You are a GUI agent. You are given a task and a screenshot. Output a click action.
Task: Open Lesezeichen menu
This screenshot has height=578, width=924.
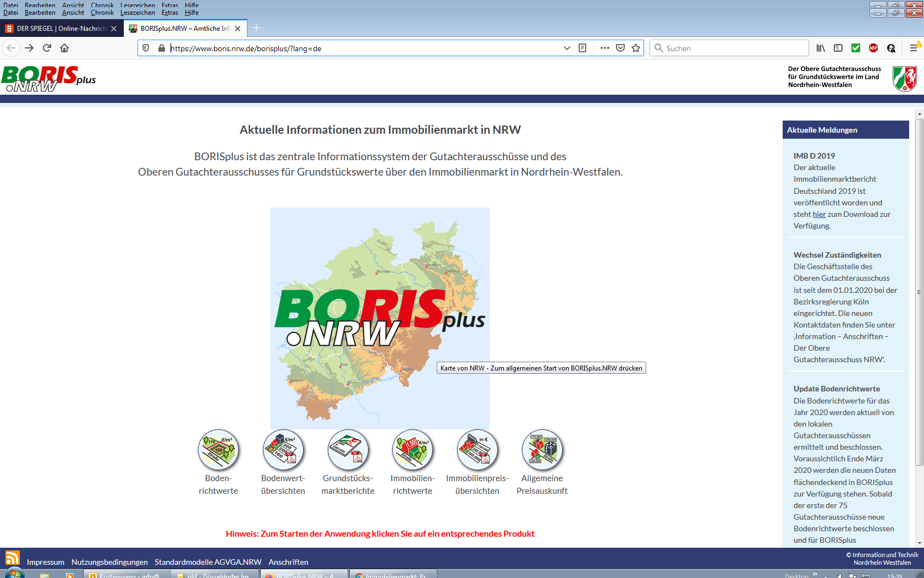(137, 13)
